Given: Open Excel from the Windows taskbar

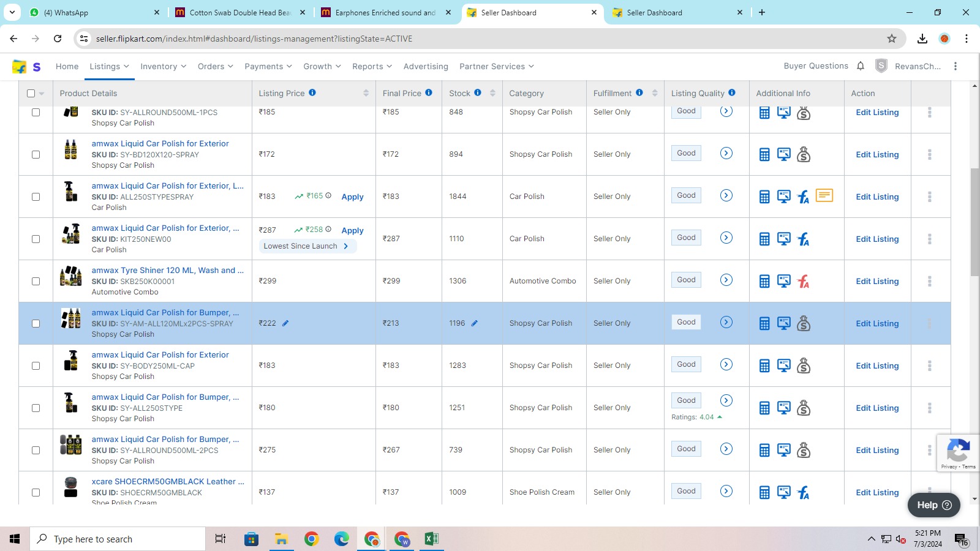Looking at the screenshot, I should [x=431, y=539].
